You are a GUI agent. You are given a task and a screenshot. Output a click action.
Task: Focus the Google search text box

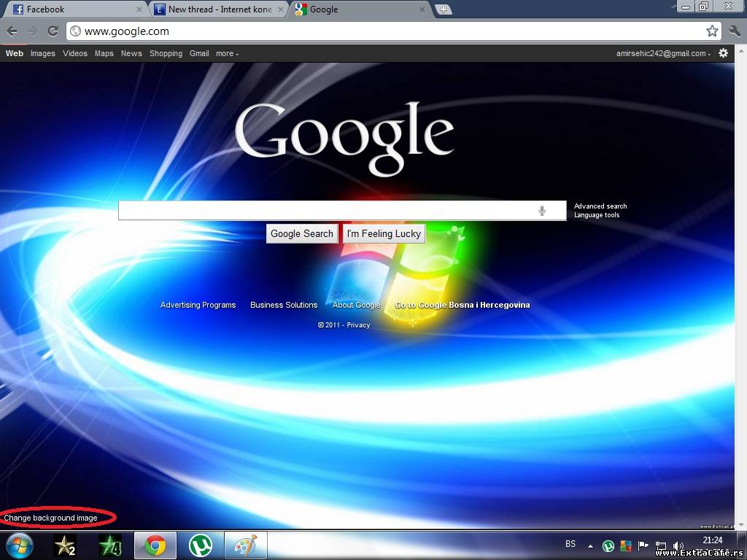(328, 211)
